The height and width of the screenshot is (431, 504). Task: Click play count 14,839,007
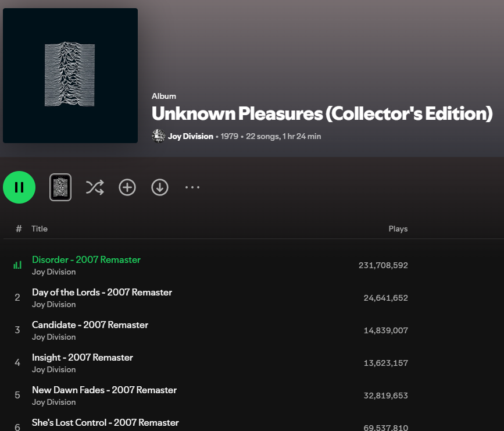point(386,330)
